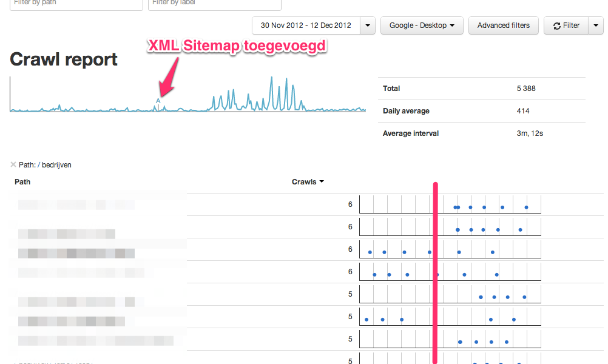
Task: Open the '30 Nov 2012 - 12 Dec 2012' date range
Action: coord(306,25)
